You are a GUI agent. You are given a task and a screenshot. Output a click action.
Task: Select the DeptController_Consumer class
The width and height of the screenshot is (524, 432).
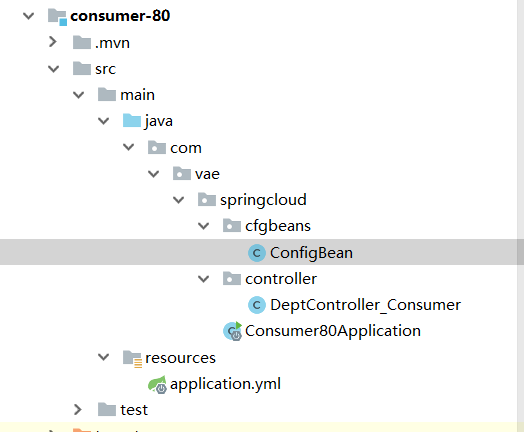365,305
